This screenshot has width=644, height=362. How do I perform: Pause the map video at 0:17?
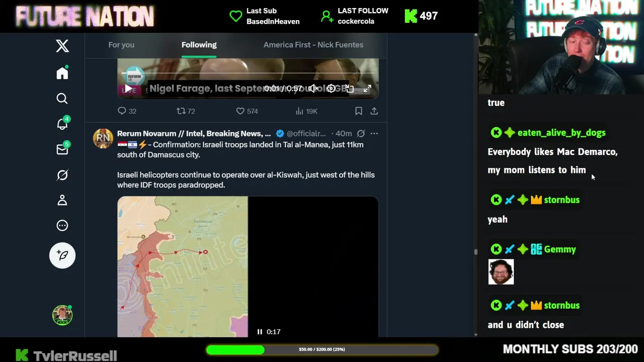260,332
